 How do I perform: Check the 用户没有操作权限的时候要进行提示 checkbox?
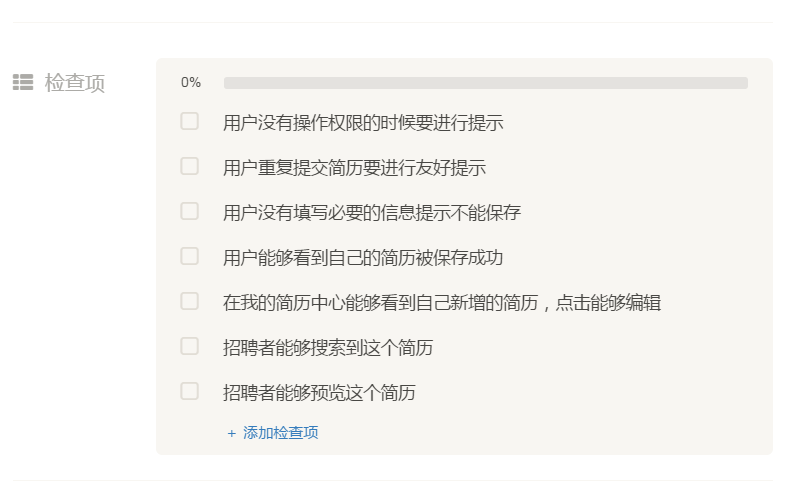(x=189, y=122)
